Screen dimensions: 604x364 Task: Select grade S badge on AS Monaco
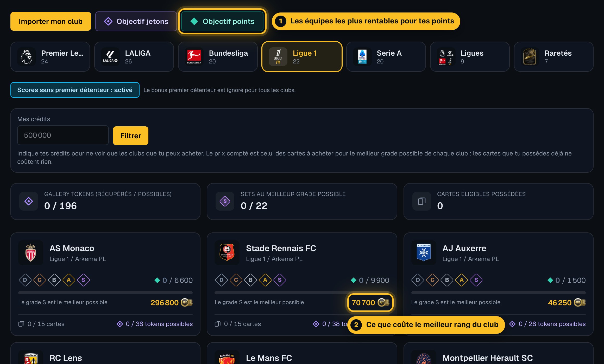83,280
